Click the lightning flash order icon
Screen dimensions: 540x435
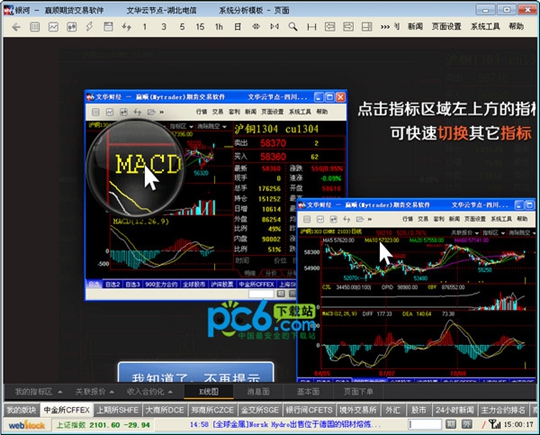tap(90, 27)
